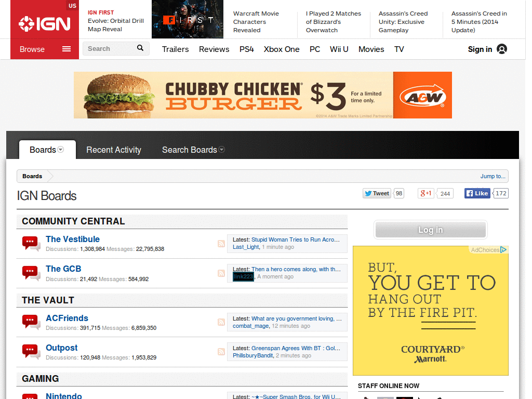Open 'Stupid Woman Tries to Run Acro...' thread
Image resolution: width=532 pixels, height=399 pixels.
click(x=296, y=240)
